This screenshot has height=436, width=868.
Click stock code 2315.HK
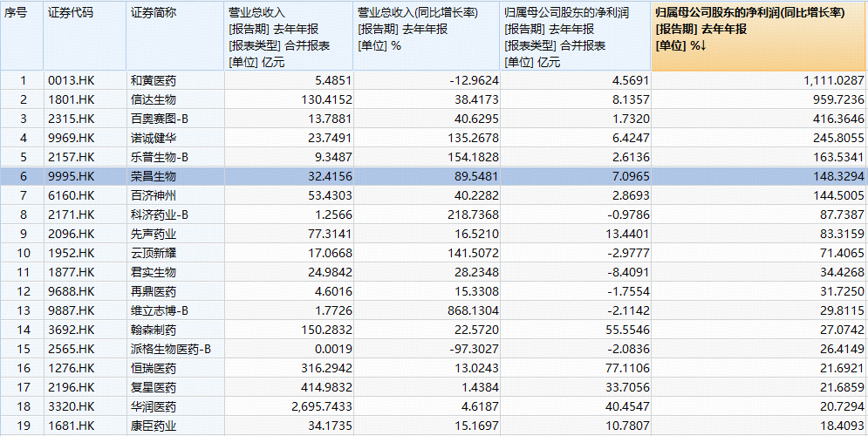(x=70, y=119)
